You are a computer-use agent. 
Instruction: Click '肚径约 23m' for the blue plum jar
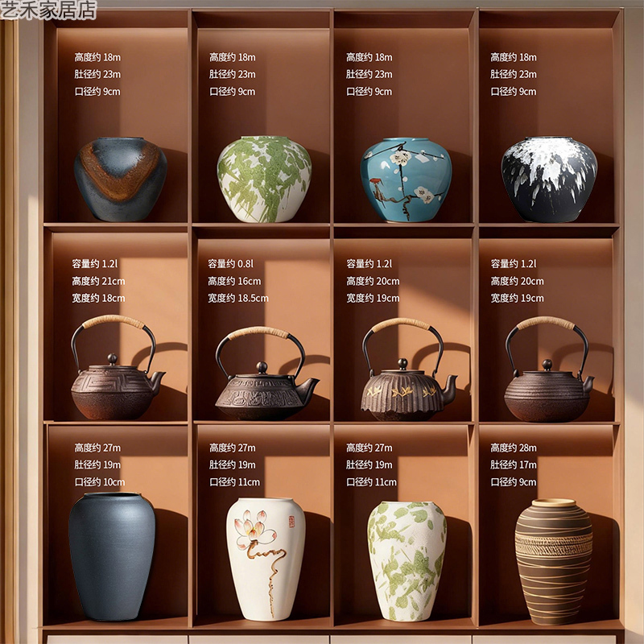pyautogui.click(x=369, y=74)
